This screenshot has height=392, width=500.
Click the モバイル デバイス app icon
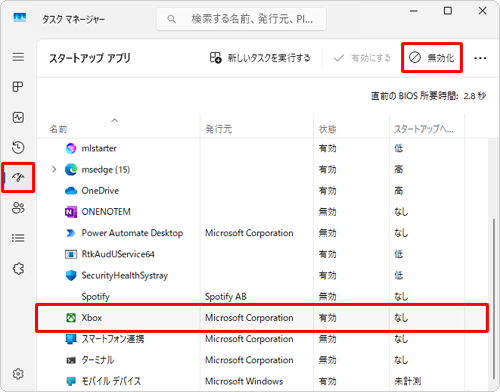click(71, 381)
